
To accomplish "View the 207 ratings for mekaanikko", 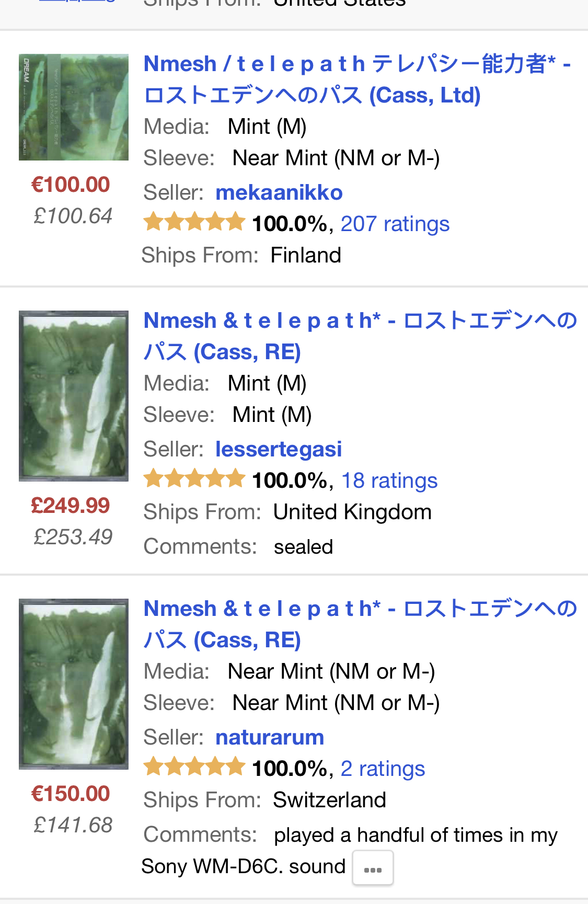I will point(395,224).
